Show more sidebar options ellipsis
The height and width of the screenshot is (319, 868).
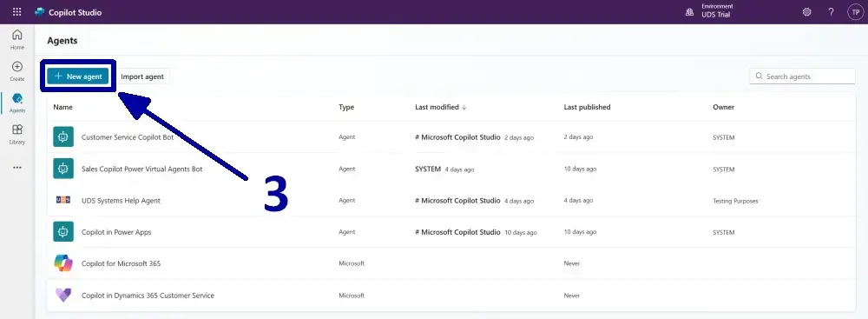[x=17, y=167]
